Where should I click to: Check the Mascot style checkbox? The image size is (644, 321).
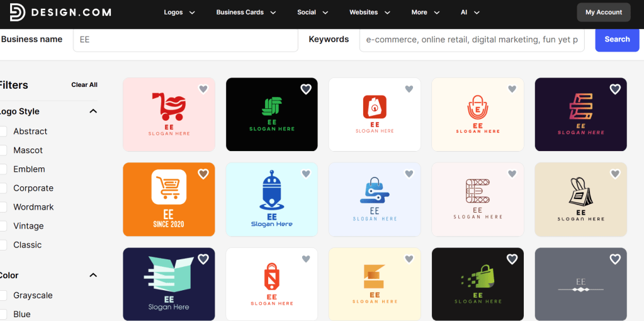click(3, 150)
